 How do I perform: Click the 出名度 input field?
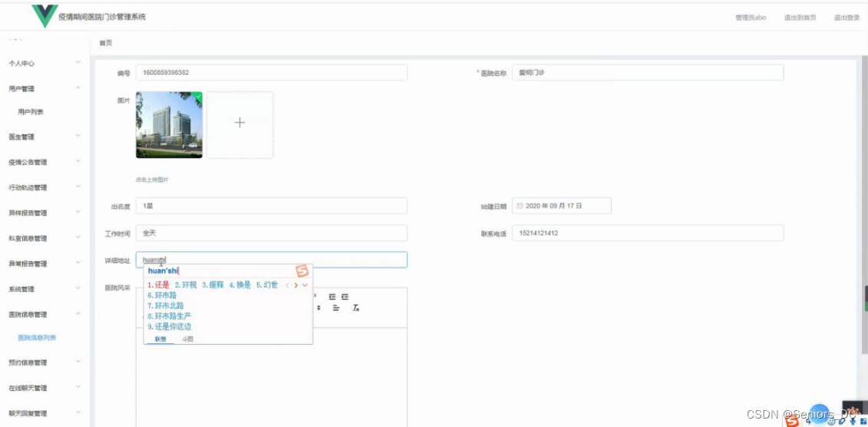click(x=271, y=206)
